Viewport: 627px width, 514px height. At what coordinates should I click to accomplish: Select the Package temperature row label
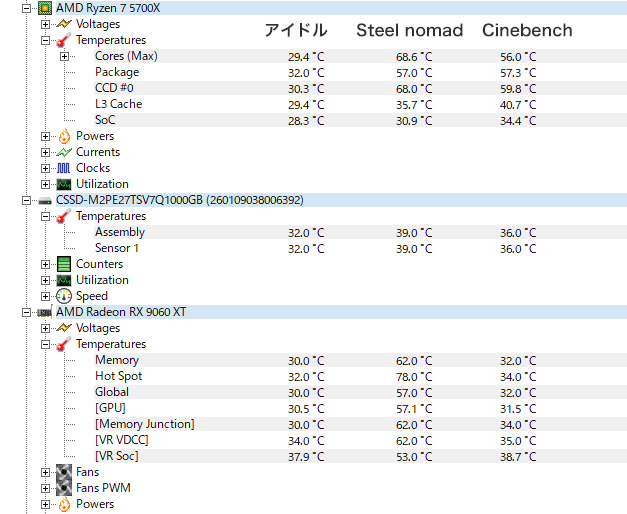pos(117,72)
